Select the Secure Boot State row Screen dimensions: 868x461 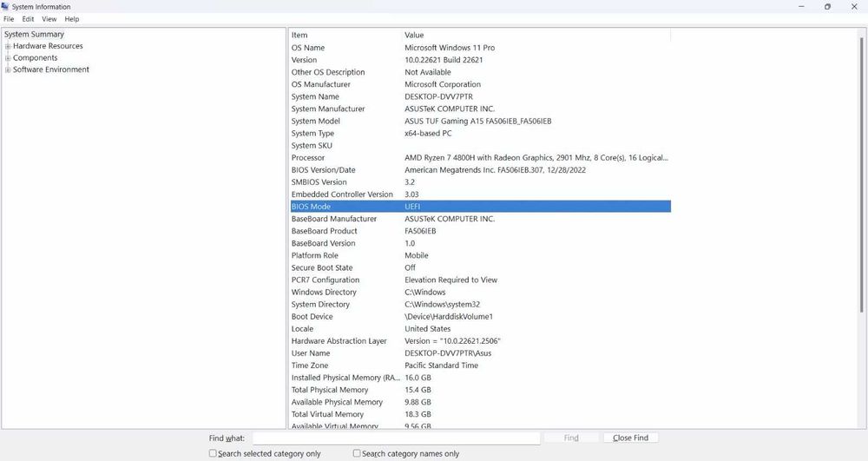coord(480,267)
